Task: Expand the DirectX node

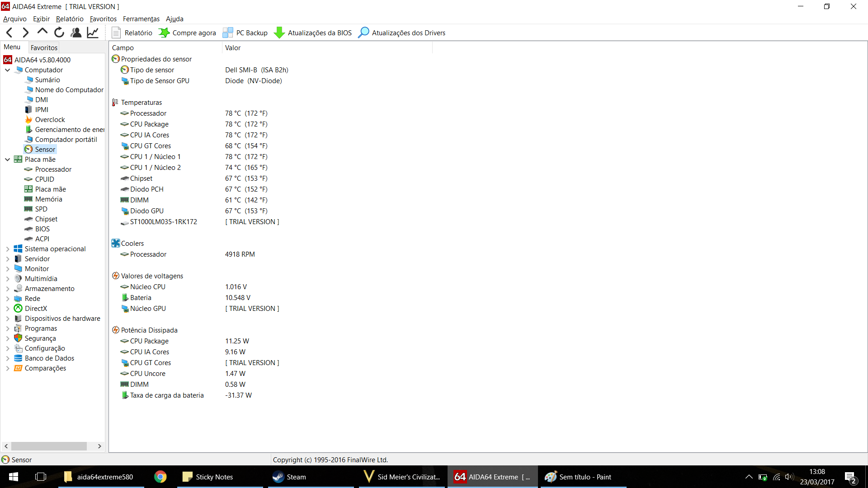Action: (8, 309)
